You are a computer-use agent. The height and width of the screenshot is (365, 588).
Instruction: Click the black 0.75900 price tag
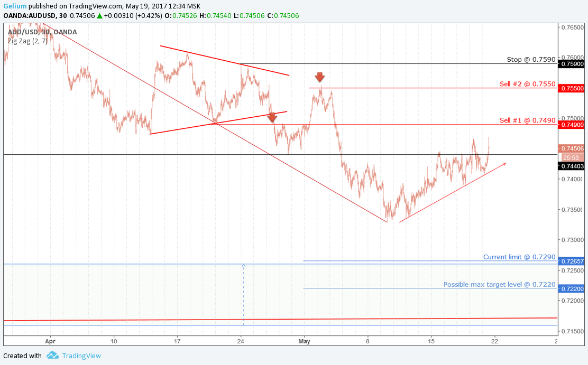pyautogui.click(x=572, y=64)
